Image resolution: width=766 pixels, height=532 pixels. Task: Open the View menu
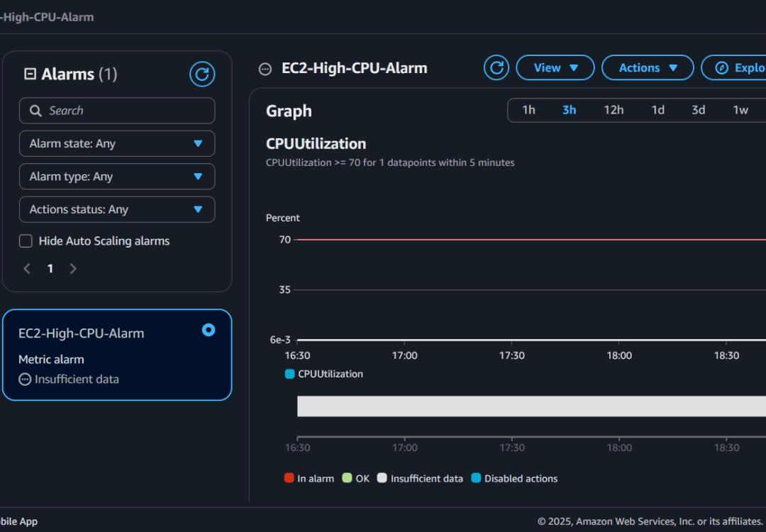tap(555, 67)
